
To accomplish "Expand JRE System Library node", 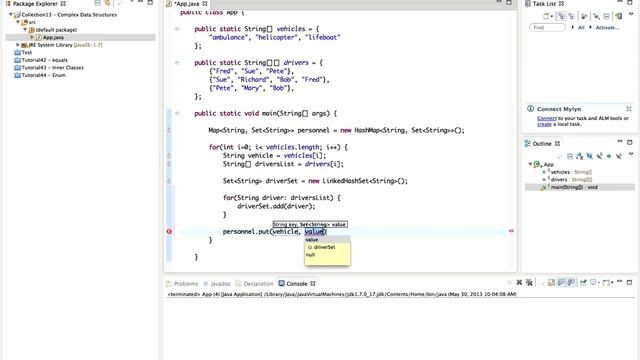I will pyautogui.click(x=18, y=45).
